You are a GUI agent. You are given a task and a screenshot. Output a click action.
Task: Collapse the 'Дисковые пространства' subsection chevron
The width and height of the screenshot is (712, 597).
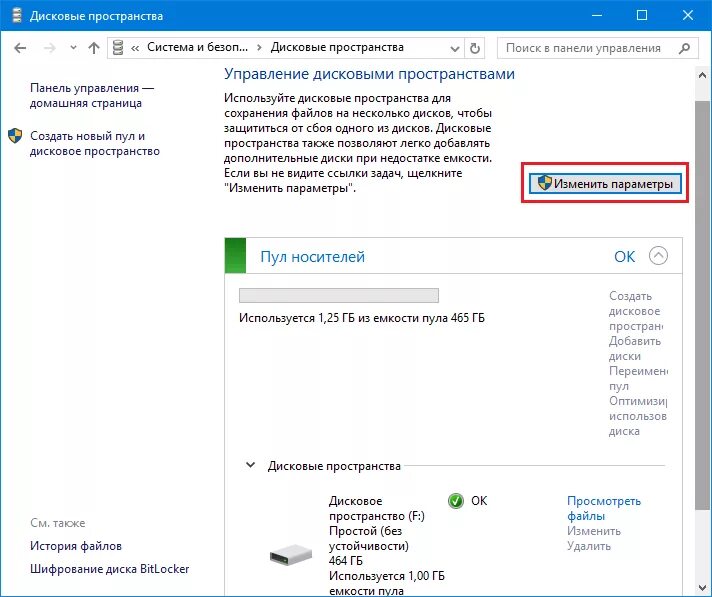tap(250, 465)
